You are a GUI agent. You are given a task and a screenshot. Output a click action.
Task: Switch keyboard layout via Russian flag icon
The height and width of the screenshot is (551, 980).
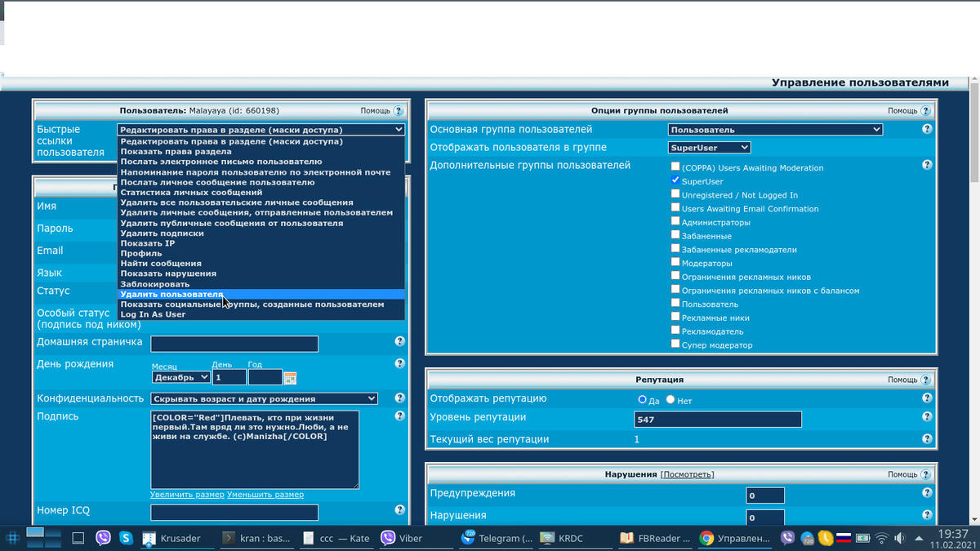[x=844, y=538]
